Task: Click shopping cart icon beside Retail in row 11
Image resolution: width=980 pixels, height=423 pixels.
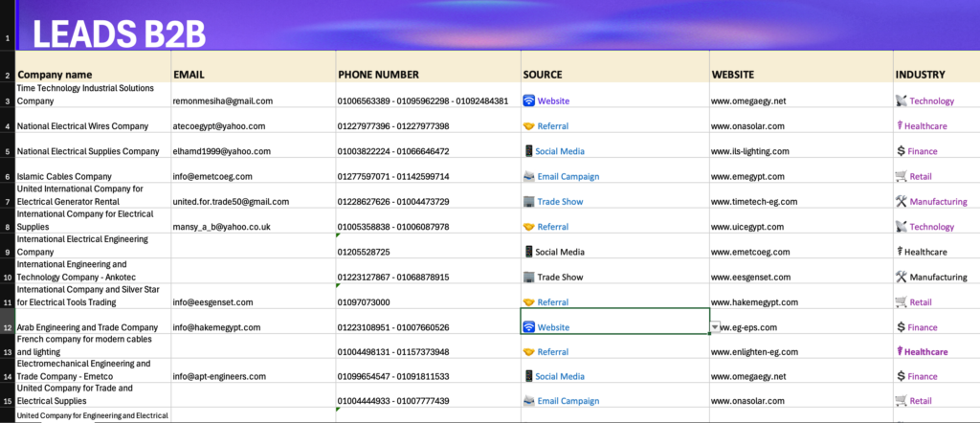Action: 902,302
